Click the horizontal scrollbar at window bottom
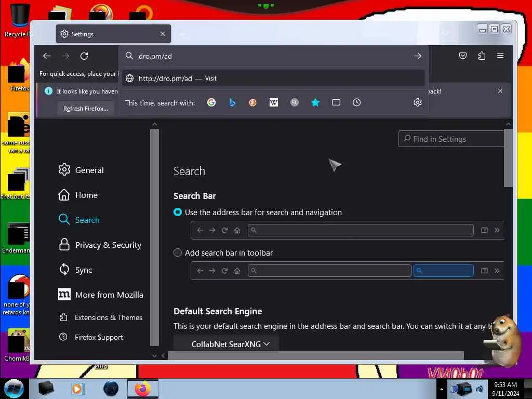This screenshot has width=532, height=399. point(315,355)
